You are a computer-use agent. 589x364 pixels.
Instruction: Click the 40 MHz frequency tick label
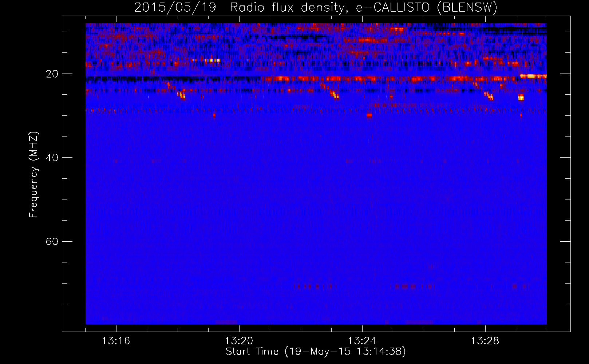tap(52, 158)
